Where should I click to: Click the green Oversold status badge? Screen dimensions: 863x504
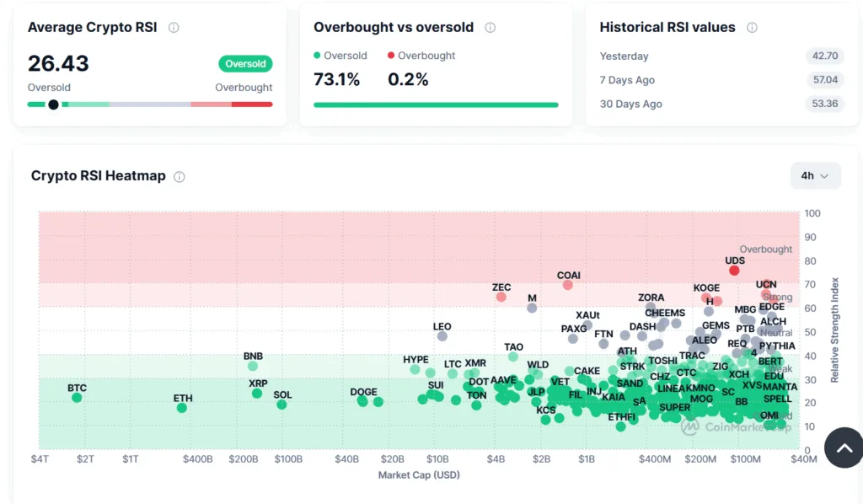tap(245, 64)
